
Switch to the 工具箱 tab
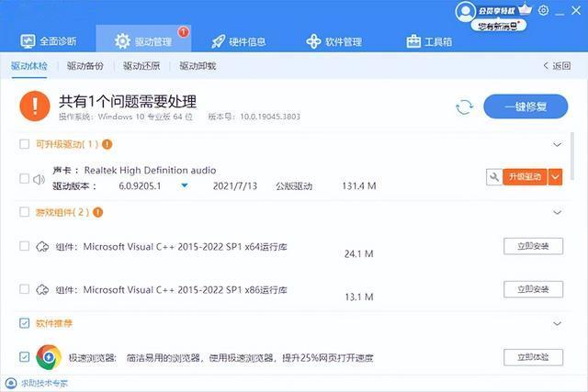(429, 41)
